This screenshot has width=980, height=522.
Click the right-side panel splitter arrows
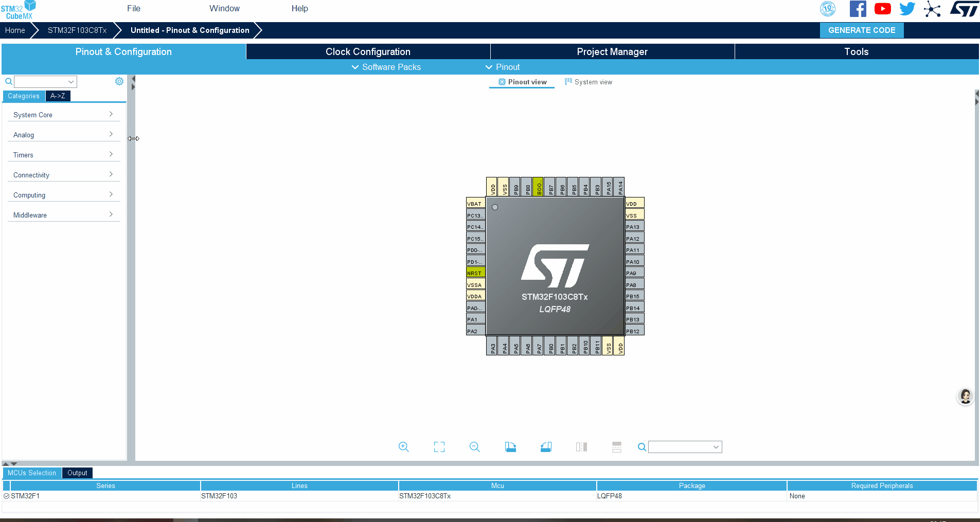[x=976, y=98]
